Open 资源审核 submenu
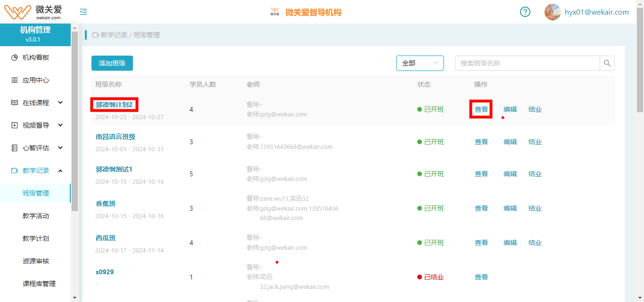This screenshot has width=644, height=302. coord(35,261)
